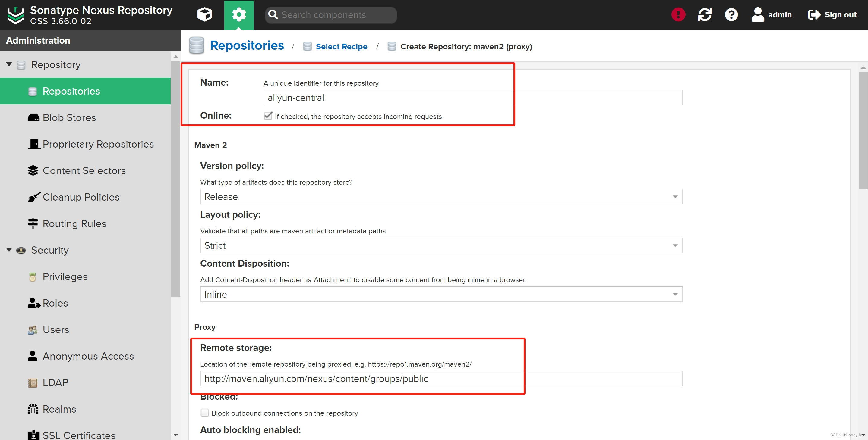Open Realms menu entry
Screen dimensions: 868x440
(x=85, y=409)
